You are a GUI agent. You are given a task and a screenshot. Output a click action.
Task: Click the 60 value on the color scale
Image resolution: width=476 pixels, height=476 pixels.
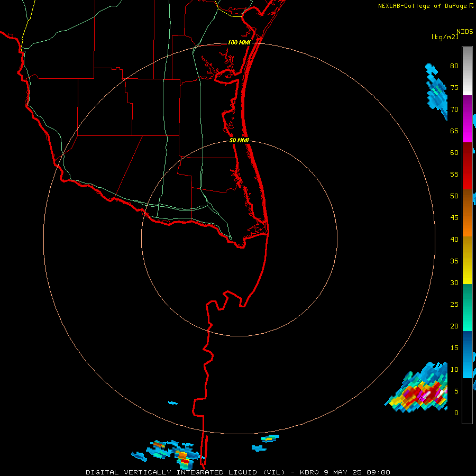(x=454, y=153)
